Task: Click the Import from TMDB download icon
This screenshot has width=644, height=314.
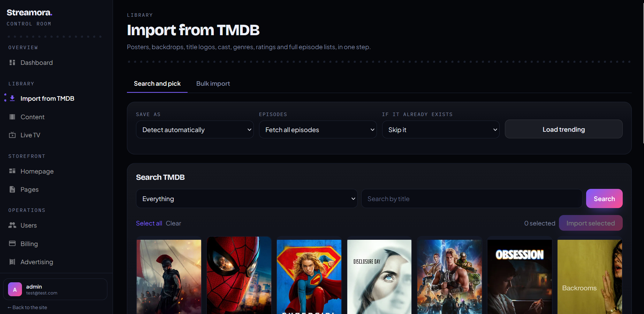Action: click(x=12, y=98)
